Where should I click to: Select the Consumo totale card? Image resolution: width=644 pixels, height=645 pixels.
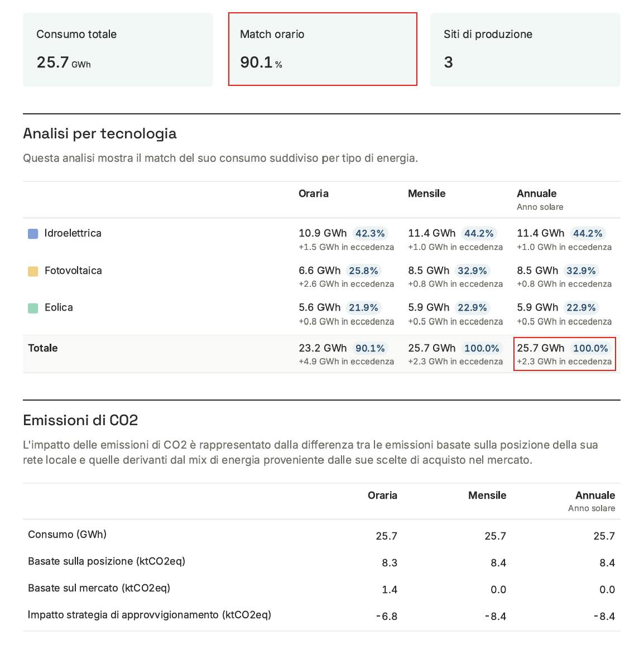118,50
